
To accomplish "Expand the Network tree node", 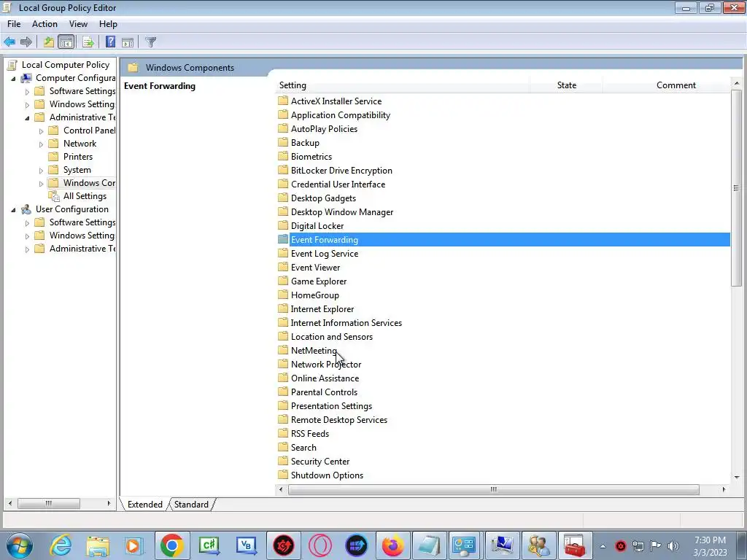I will [41, 144].
